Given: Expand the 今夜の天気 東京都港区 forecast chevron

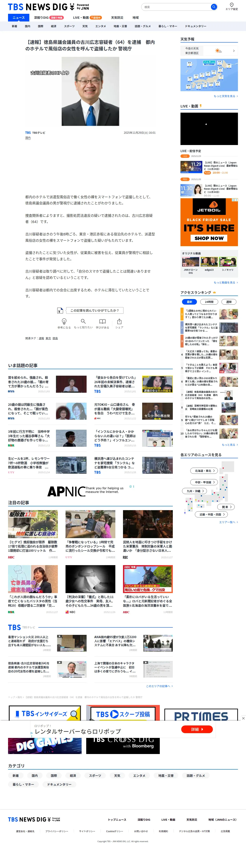Looking at the screenshot, I should pyautogui.click(x=234, y=51).
